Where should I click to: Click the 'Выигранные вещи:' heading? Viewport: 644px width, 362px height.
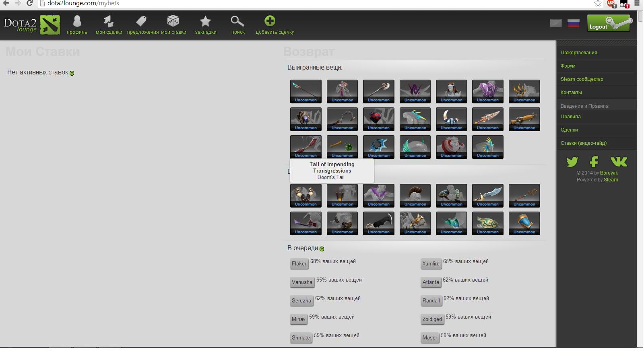click(315, 68)
